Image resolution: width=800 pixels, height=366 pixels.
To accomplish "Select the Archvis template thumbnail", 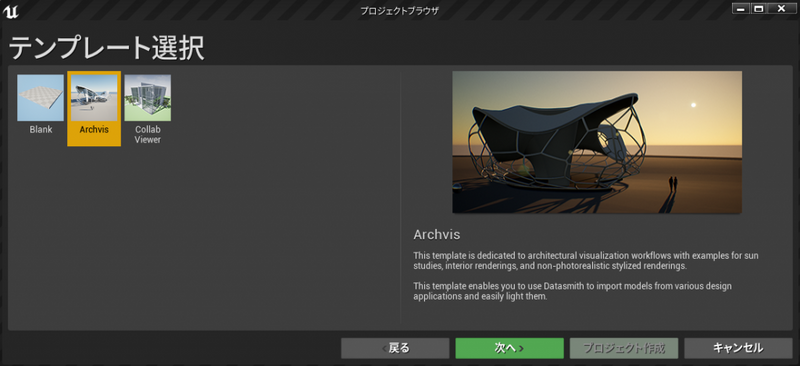I will coord(94,98).
